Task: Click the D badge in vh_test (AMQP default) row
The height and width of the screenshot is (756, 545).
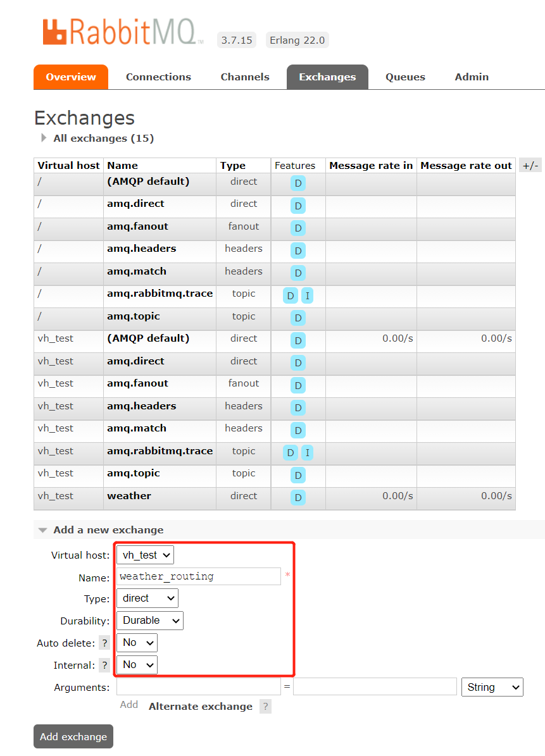Action: coord(298,340)
